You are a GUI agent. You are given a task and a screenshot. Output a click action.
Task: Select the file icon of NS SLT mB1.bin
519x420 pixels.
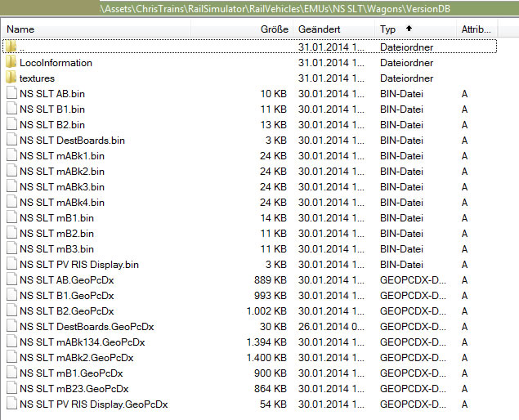[x=11, y=217]
